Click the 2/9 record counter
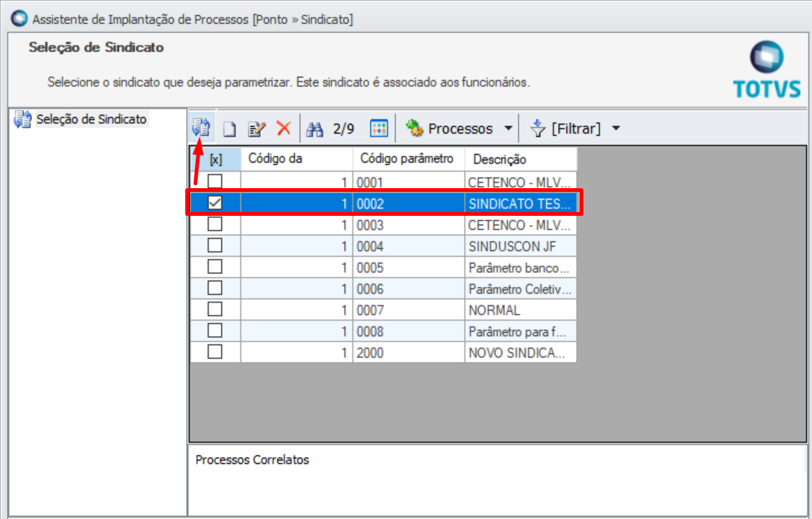812x519 pixels. click(x=344, y=129)
